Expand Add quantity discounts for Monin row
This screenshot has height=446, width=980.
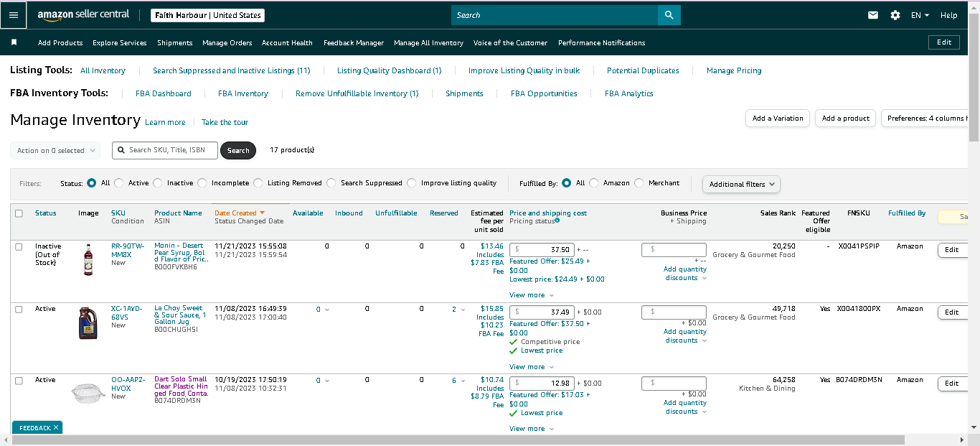tap(685, 274)
